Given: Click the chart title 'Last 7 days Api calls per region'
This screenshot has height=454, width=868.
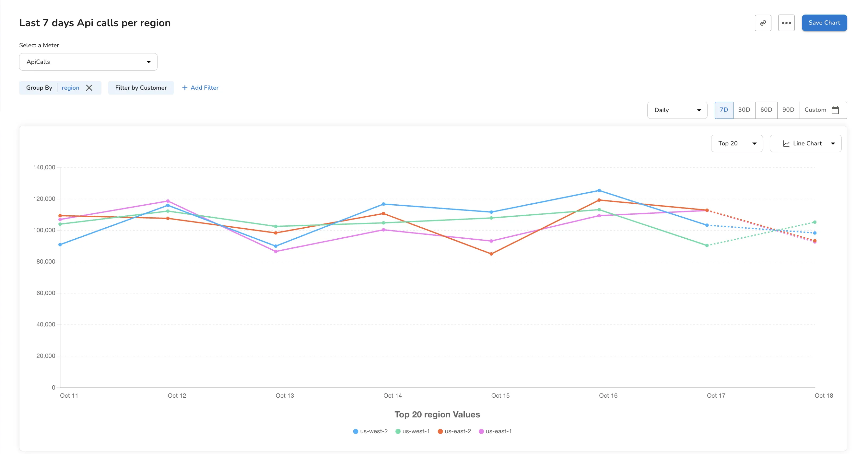Looking at the screenshot, I should pos(95,23).
